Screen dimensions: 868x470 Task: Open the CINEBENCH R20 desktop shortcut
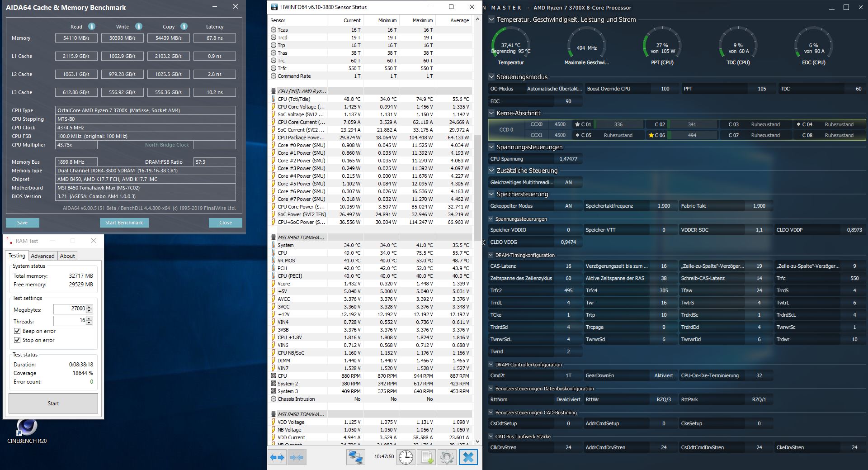tap(27, 431)
